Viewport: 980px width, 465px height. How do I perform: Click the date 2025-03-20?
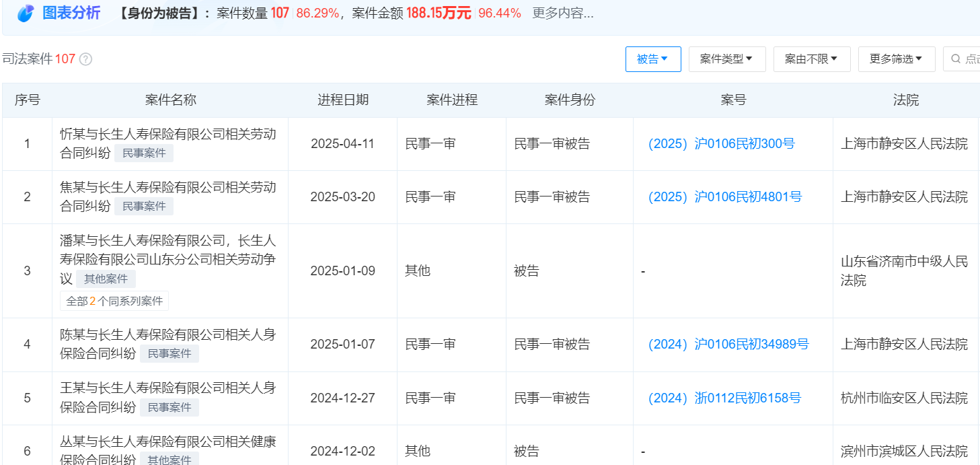click(343, 197)
